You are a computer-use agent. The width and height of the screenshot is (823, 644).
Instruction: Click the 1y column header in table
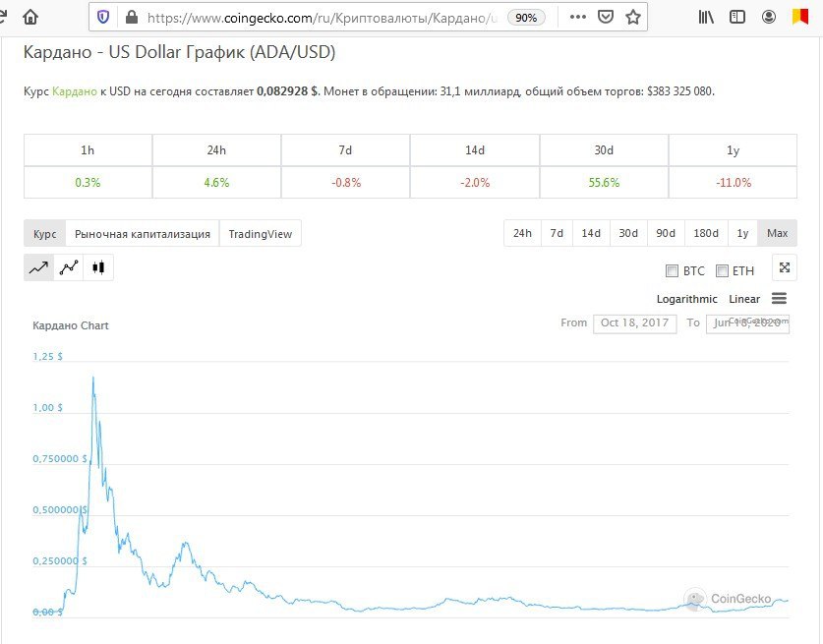[734, 150]
